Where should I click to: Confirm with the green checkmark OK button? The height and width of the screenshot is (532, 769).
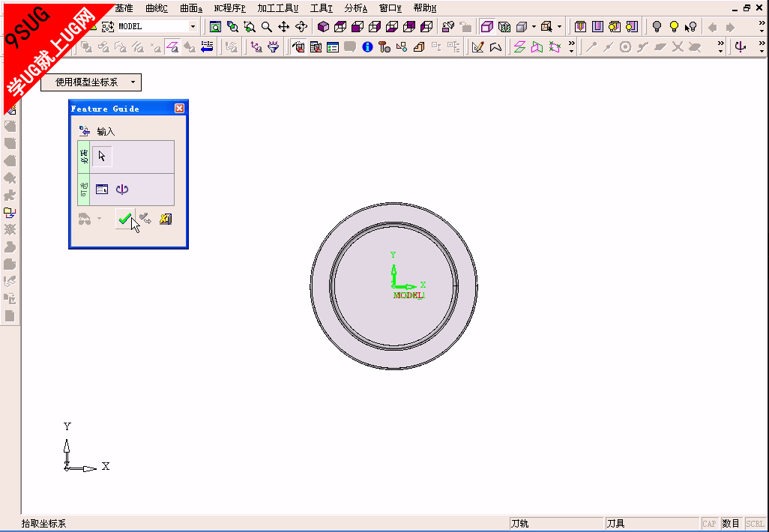coord(125,218)
